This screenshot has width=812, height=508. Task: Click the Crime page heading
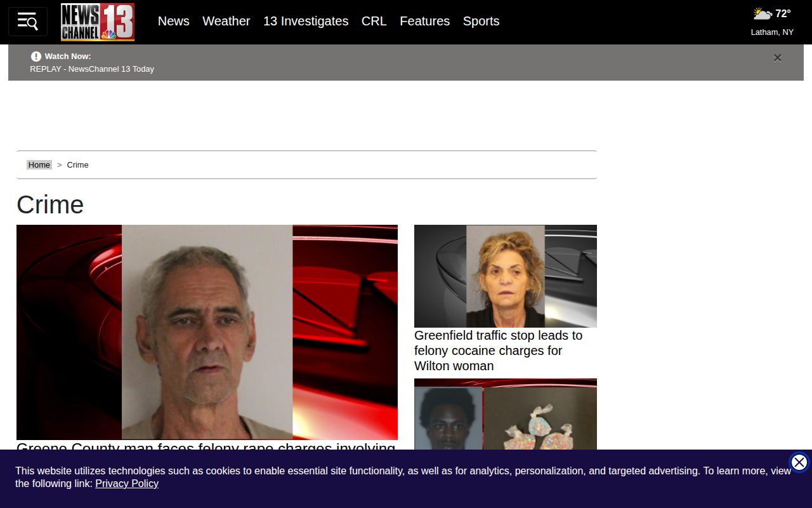(x=50, y=204)
